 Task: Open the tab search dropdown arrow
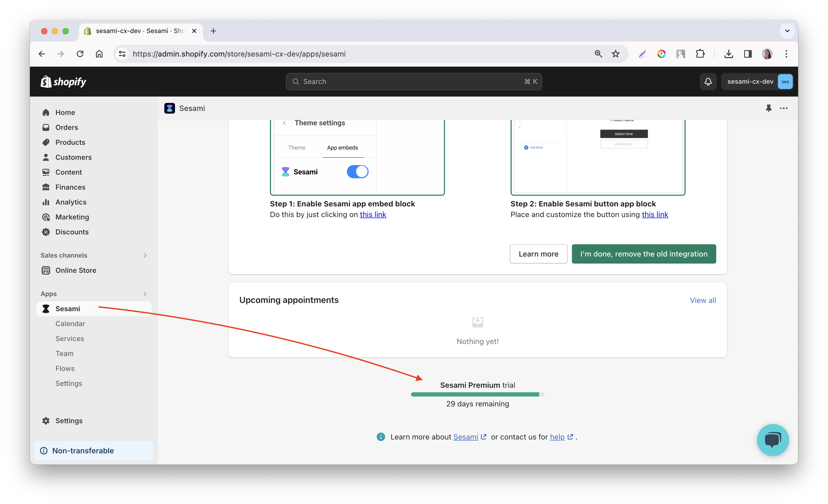click(787, 31)
